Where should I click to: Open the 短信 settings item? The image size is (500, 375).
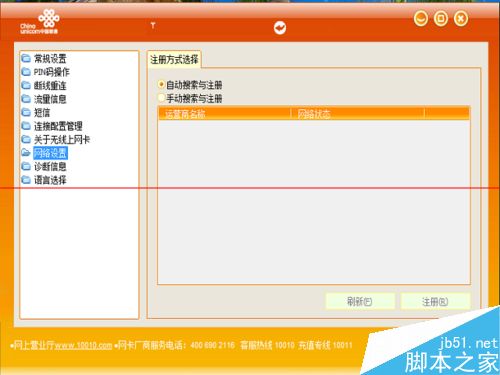click(x=42, y=113)
